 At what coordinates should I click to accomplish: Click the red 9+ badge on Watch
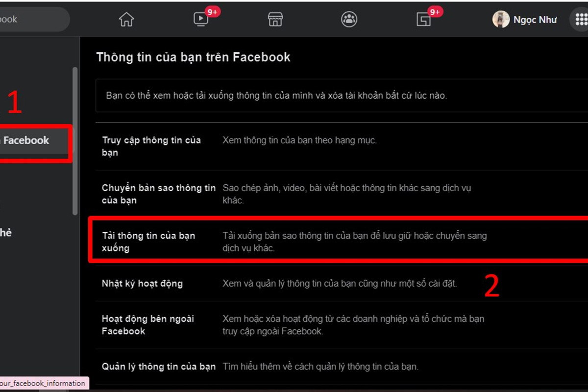click(x=213, y=12)
